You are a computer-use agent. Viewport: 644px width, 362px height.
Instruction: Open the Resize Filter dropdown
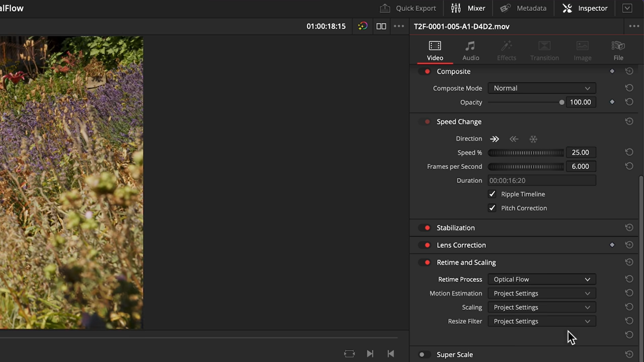pyautogui.click(x=542, y=321)
